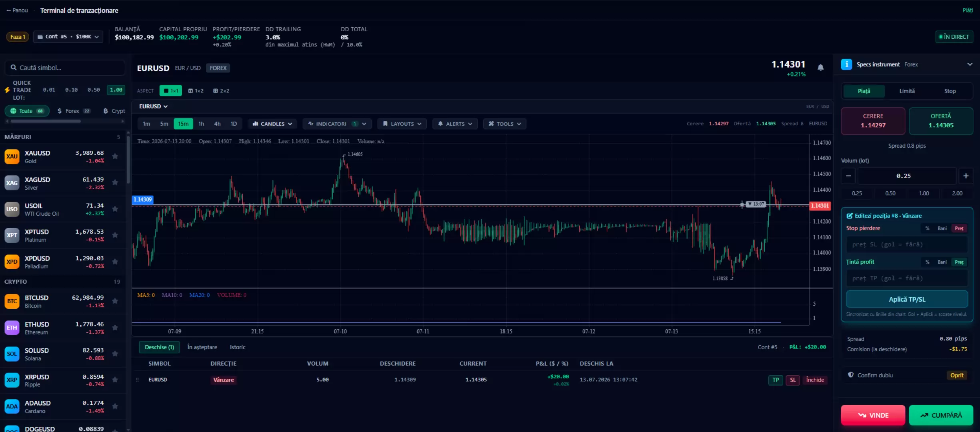This screenshot has width=980, height=432.
Task: Open the Cont #5 account selector
Action: click(x=68, y=37)
